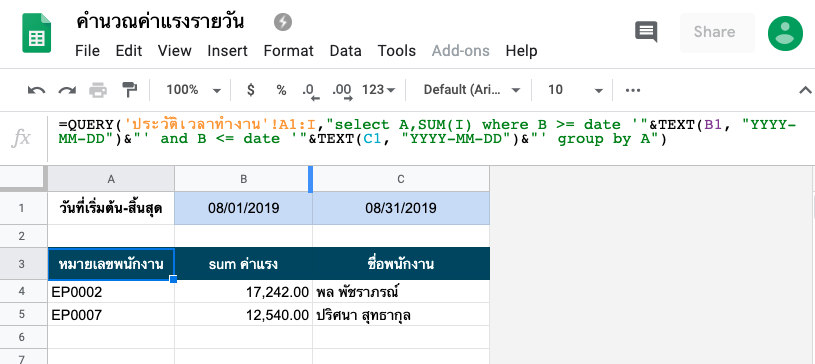Select header cell sum ค่าแรง
Screen dimensions: 815x364
click(x=243, y=264)
